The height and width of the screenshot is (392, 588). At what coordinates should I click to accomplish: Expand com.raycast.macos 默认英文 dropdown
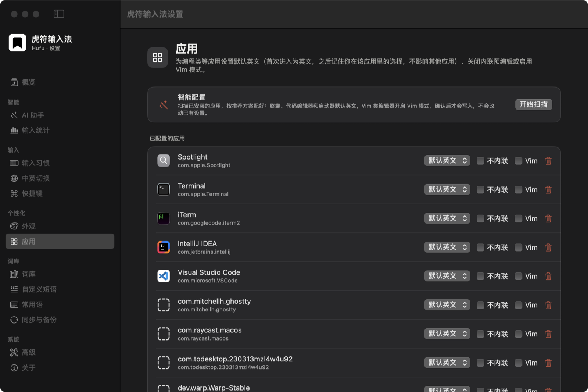(x=447, y=334)
